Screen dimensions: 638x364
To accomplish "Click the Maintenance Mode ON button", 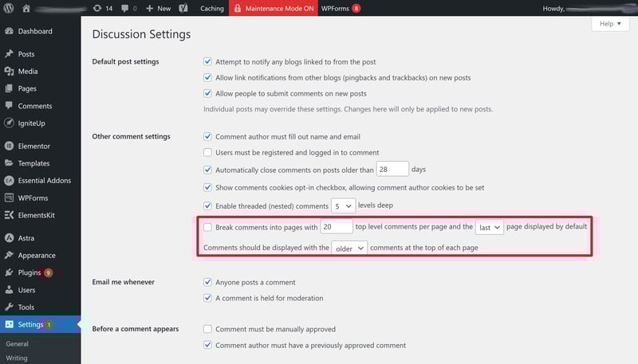I will 274,8.
